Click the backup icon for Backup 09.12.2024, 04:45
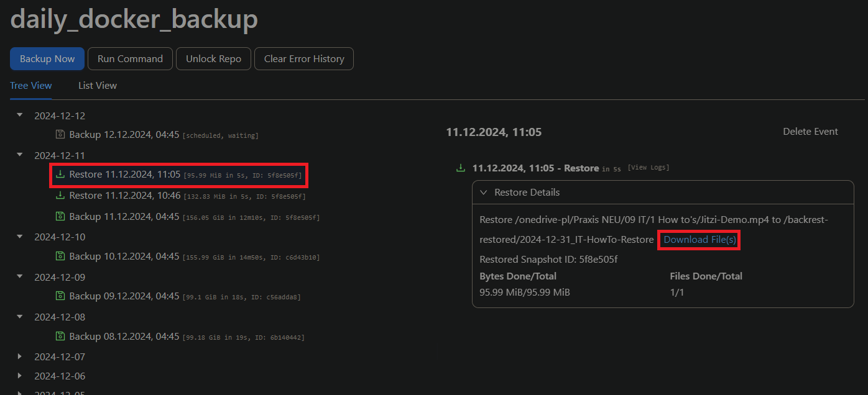Screen dimensions: 868x395 click(60, 296)
